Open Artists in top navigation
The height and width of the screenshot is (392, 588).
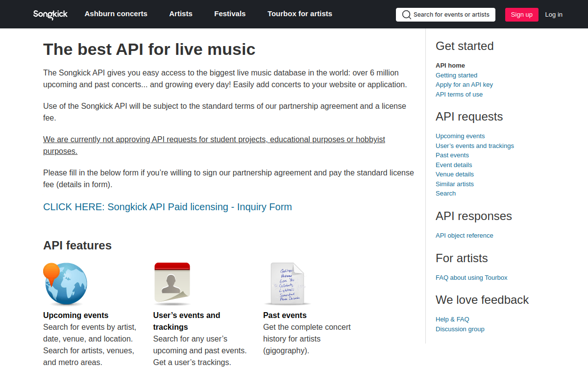pyautogui.click(x=181, y=14)
